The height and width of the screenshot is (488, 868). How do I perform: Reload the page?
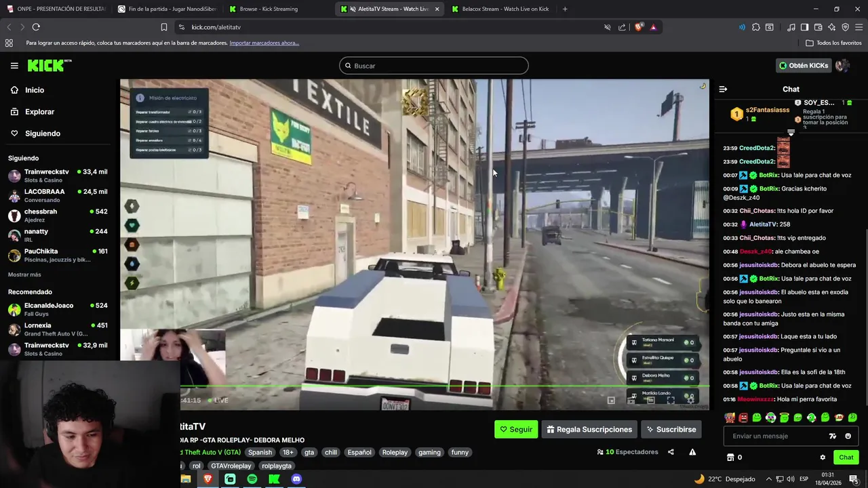36,27
